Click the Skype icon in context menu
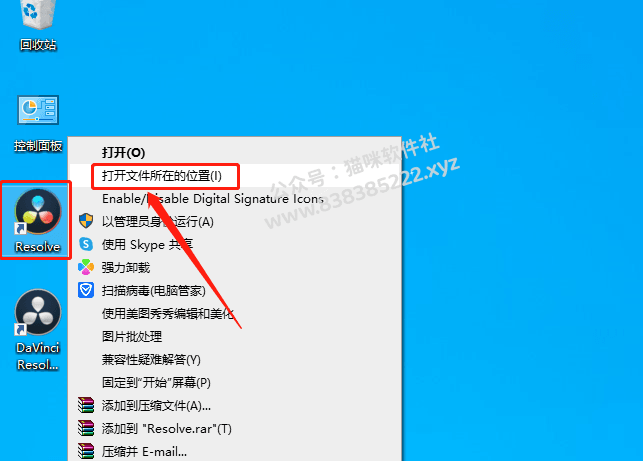This screenshot has width=643, height=461. (86, 244)
